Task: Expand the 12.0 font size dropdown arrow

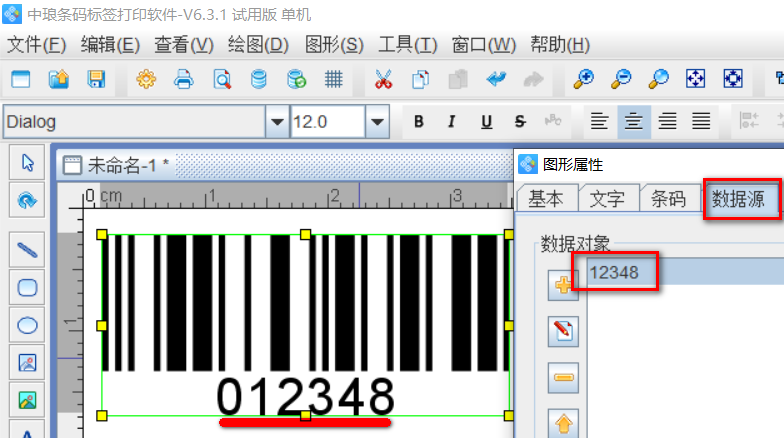Action: [378, 122]
